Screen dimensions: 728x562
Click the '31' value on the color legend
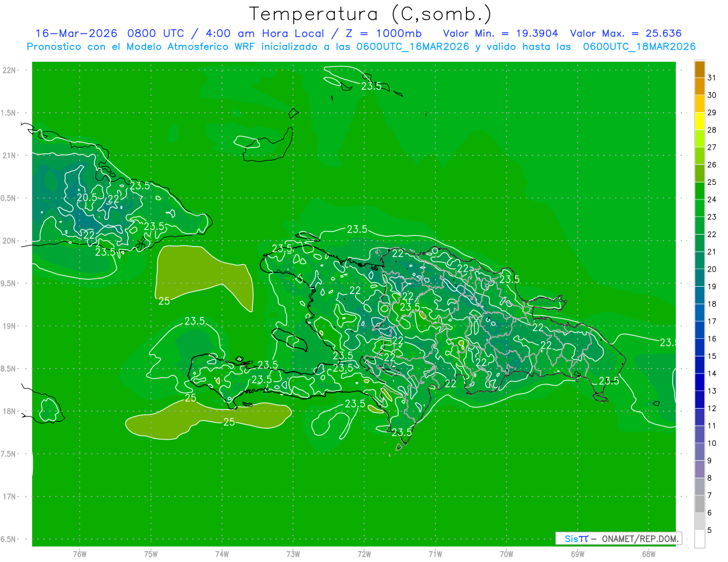[x=712, y=78]
